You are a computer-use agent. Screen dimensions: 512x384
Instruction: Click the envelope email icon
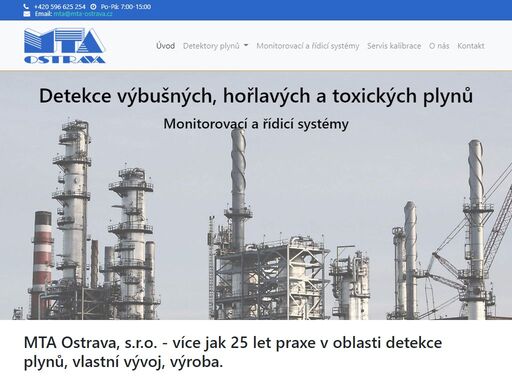point(27,14)
